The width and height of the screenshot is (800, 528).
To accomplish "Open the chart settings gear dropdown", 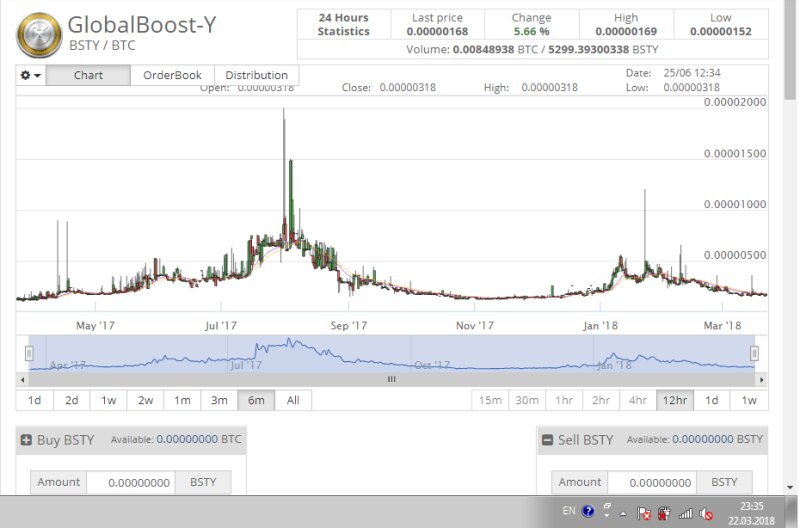I will click(x=31, y=76).
